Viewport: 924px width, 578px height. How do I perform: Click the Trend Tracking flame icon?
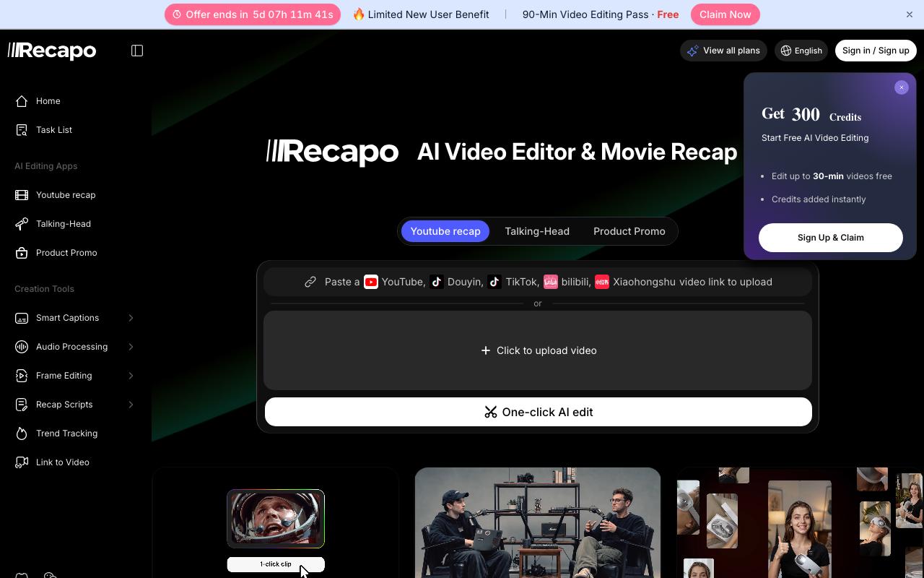(x=22, y=433)
